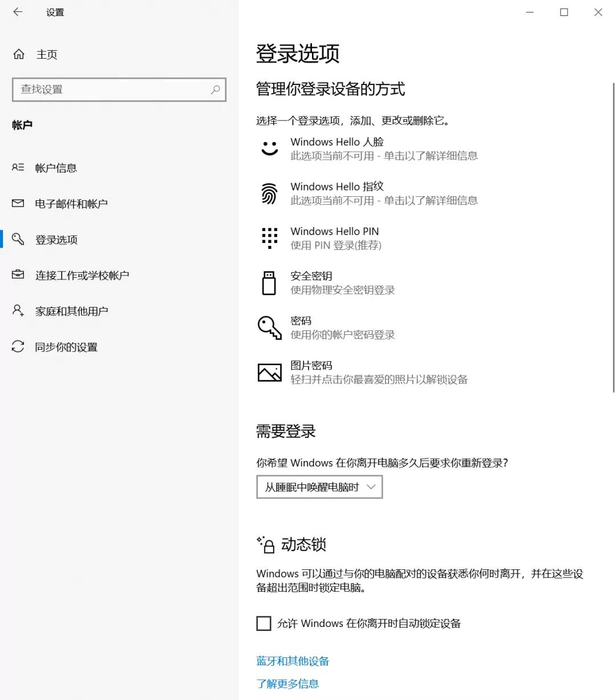Select the 安全密钥 security key icon
The height and width of the screenshot is (700, 616).
point(269,282)
